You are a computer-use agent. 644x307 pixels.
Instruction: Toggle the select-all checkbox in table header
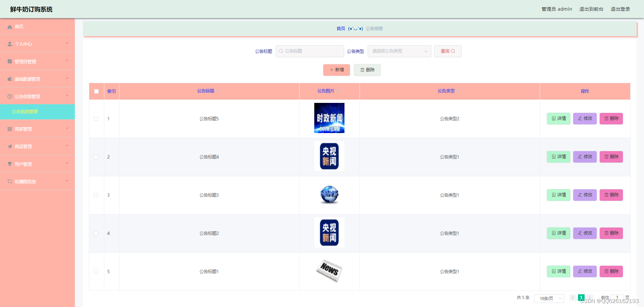97,91
